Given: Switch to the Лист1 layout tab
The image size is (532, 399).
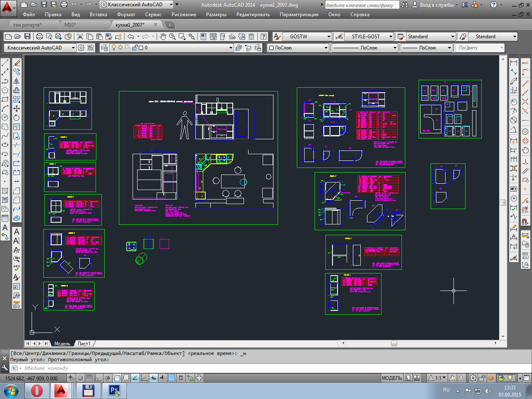Looking at the screenshot, I should [x=84, y=343].
